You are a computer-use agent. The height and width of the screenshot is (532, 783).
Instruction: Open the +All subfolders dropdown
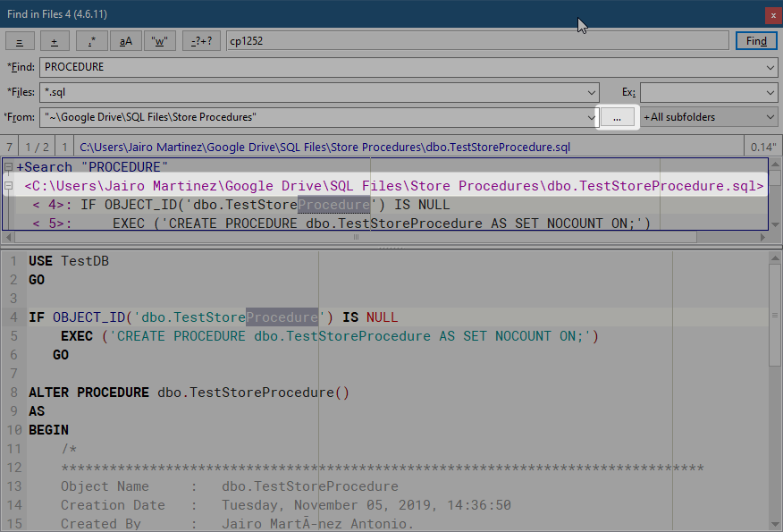[709, 117]
